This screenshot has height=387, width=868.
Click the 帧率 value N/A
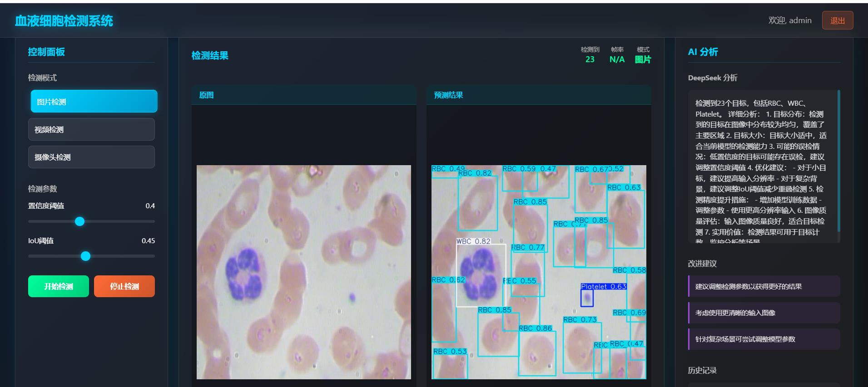(617, 59)
